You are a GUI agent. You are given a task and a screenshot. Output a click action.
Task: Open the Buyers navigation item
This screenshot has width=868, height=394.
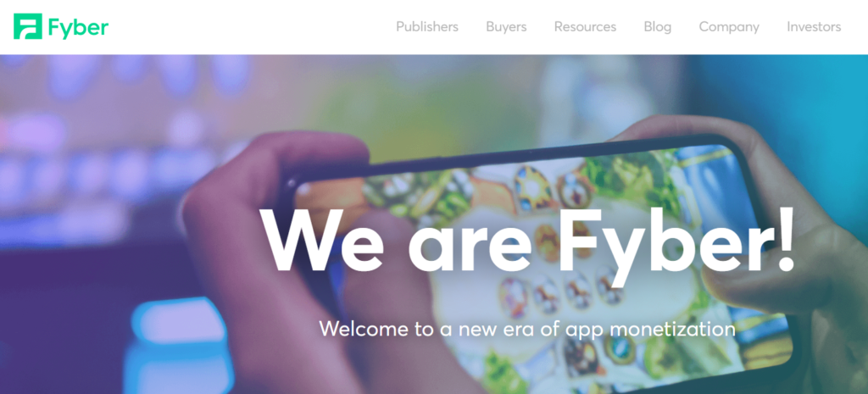tap(506, 26)
